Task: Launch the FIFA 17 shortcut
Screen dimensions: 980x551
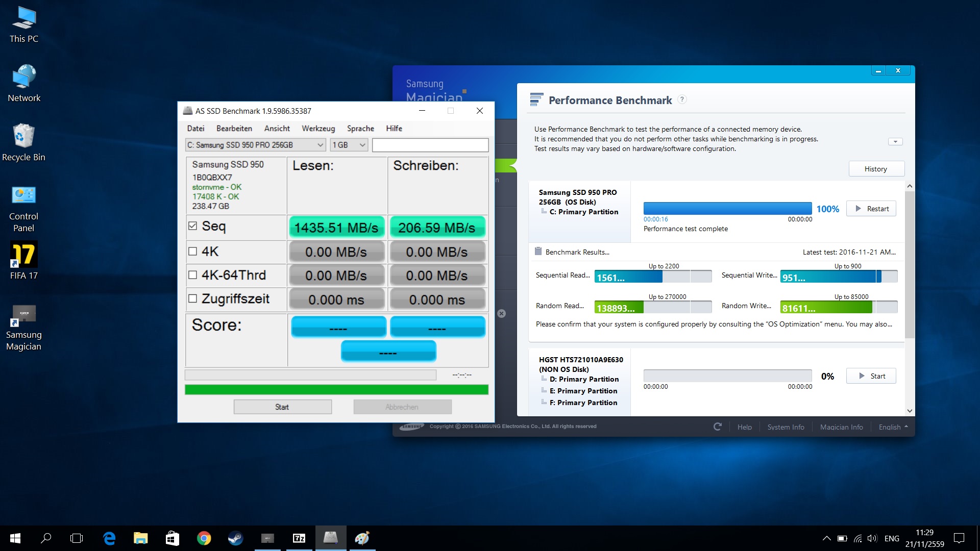Action: [x=24, y=260]
